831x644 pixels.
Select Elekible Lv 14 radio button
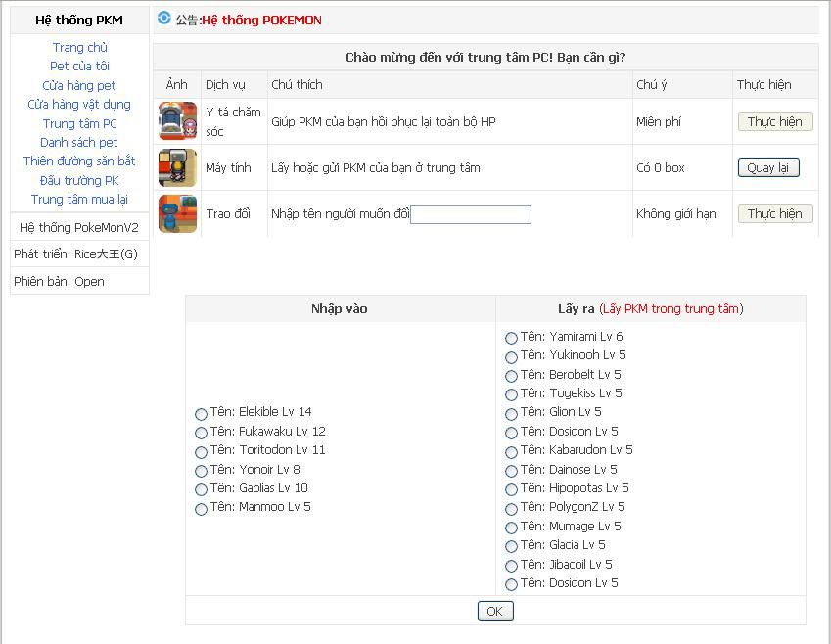201,413
